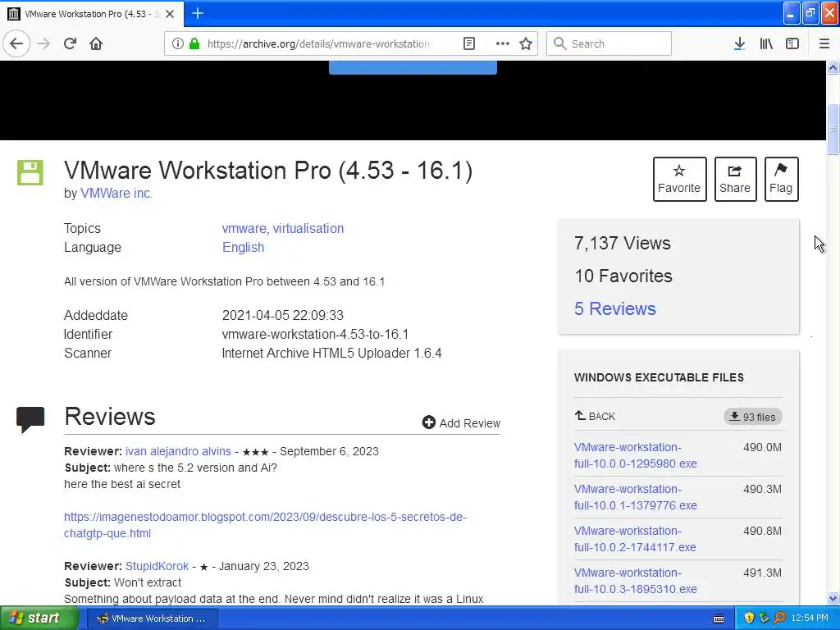This screenshot has height=630, width=840.
Task: Click the green secure padlock icon
Action: pos(194,43)
